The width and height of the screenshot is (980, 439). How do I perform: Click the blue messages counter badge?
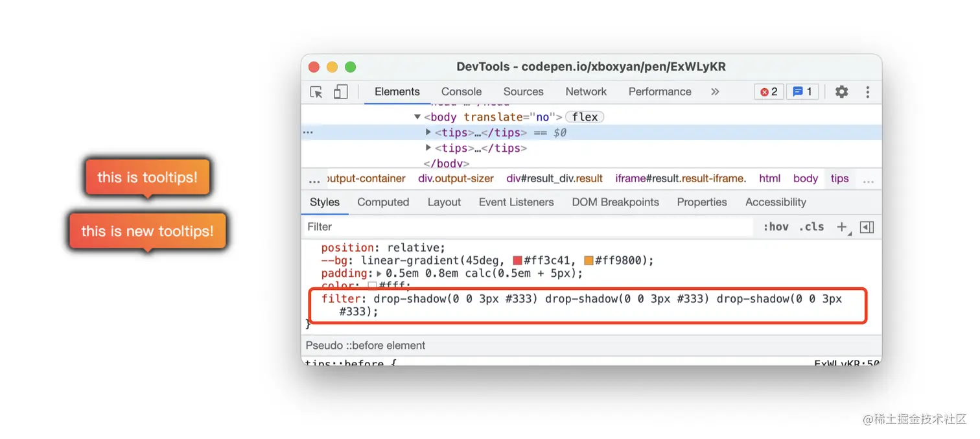pos(803,92)
